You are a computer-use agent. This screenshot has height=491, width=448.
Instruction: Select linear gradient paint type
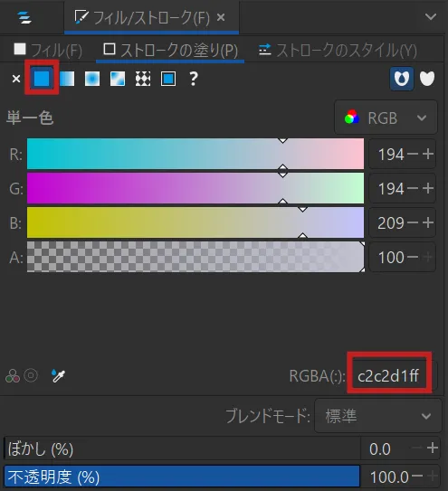tap(67, 79)
